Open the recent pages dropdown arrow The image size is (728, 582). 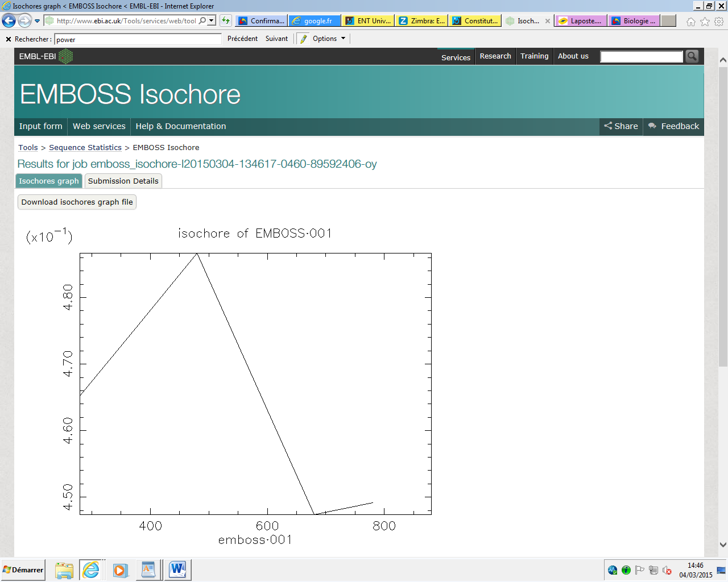(38, 21)
